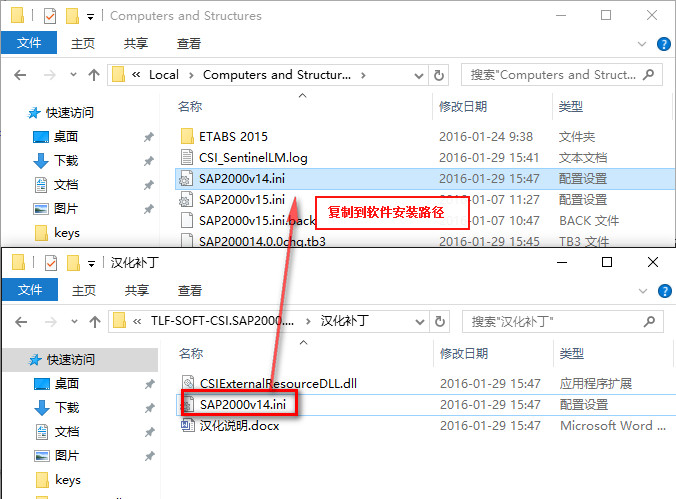The width and height of the screenshot is (676, 499).
Task: Open 文档 in 汉化补丁 sidebar
Action: [x=66, y=431]
